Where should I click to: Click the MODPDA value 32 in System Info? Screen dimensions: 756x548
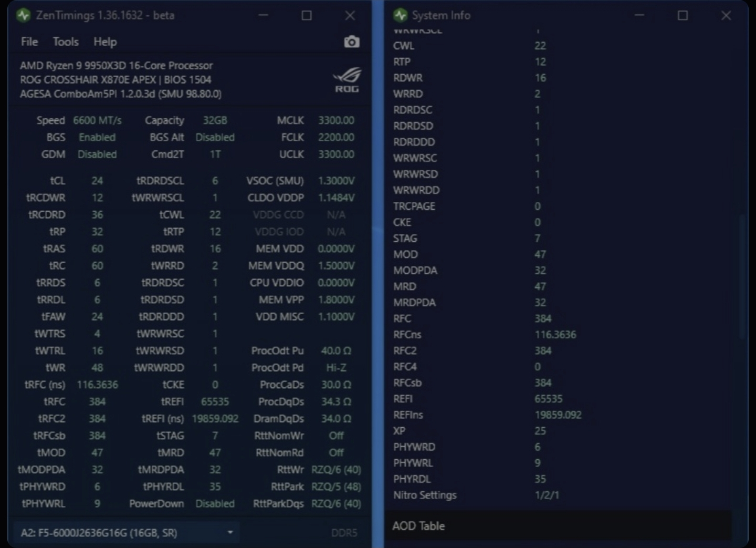click(x=540, y=271)
